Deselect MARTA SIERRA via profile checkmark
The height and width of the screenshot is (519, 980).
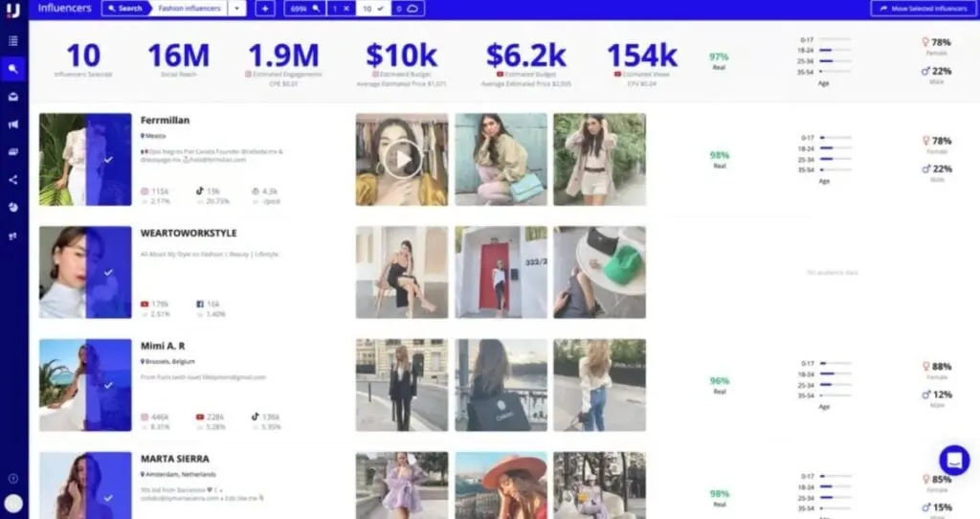coord(109,498)
